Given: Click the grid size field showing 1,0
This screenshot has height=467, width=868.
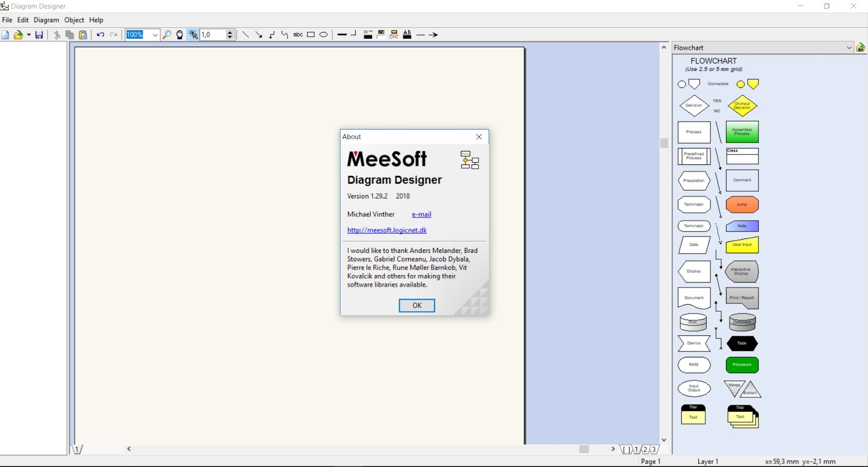Looking at the screenshot, I should [x=213, y=35].
